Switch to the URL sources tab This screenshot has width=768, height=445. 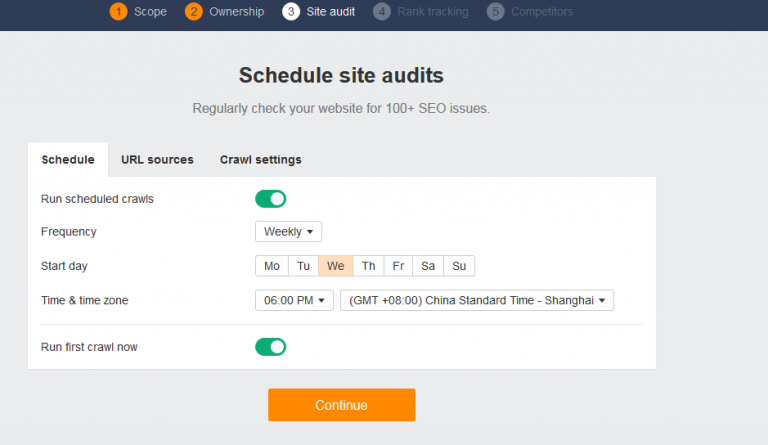[x=157, y=160]
